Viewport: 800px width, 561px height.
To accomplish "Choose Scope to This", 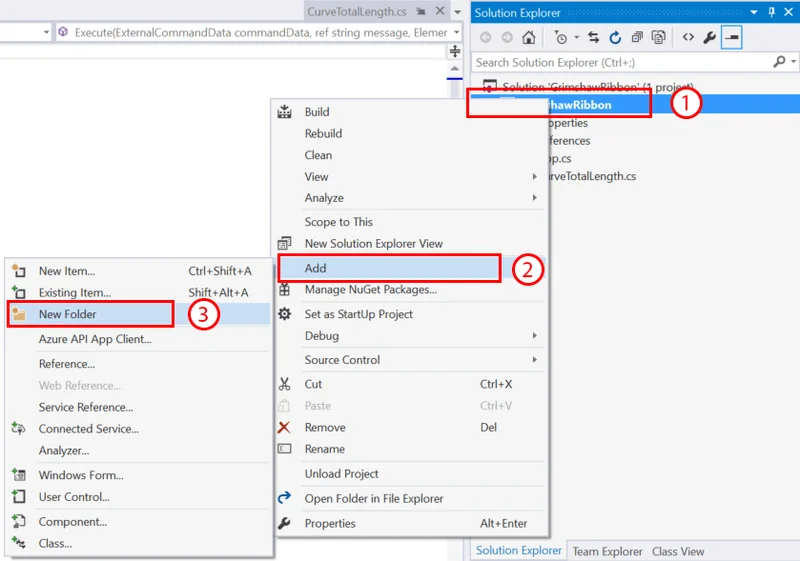I will click(412, 222).
